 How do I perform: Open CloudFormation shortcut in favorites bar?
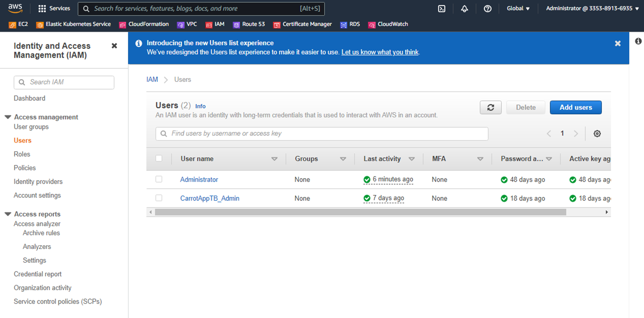point(144,24)
